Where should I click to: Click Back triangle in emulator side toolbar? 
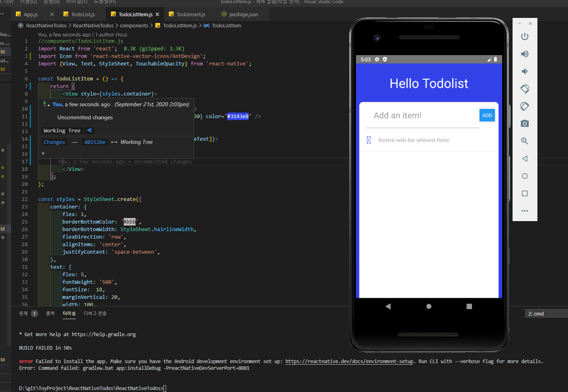(x=525, y=159)
